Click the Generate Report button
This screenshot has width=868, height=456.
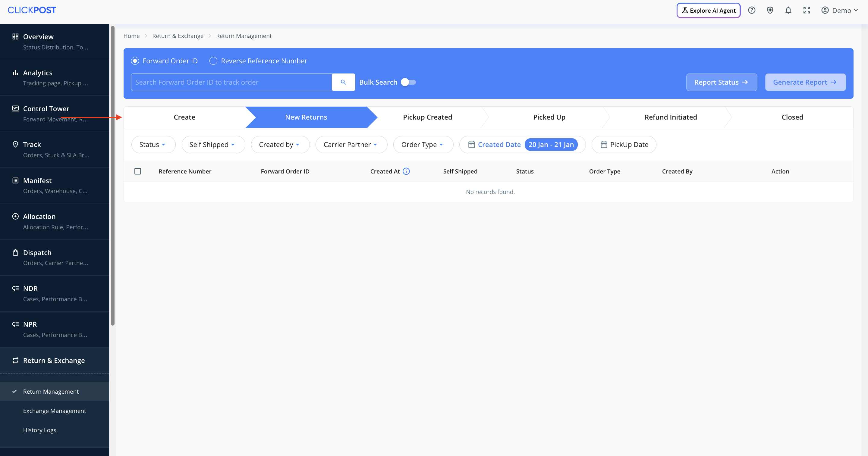(805, 82)
